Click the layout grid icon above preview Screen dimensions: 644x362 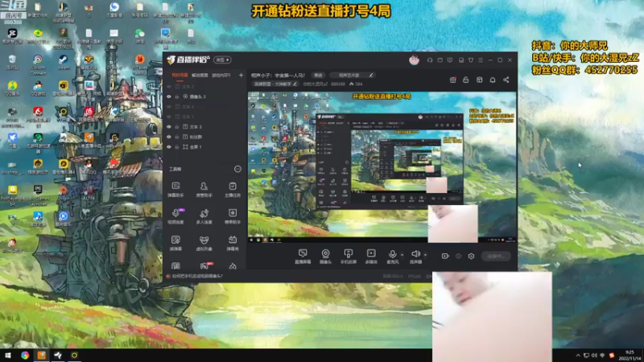479,80
